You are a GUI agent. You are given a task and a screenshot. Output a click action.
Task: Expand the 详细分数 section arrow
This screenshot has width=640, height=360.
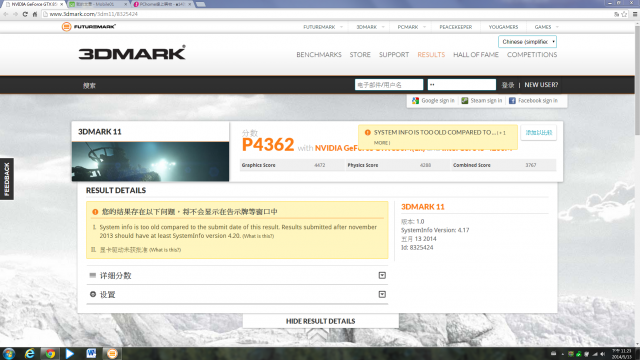coord(382,276)
